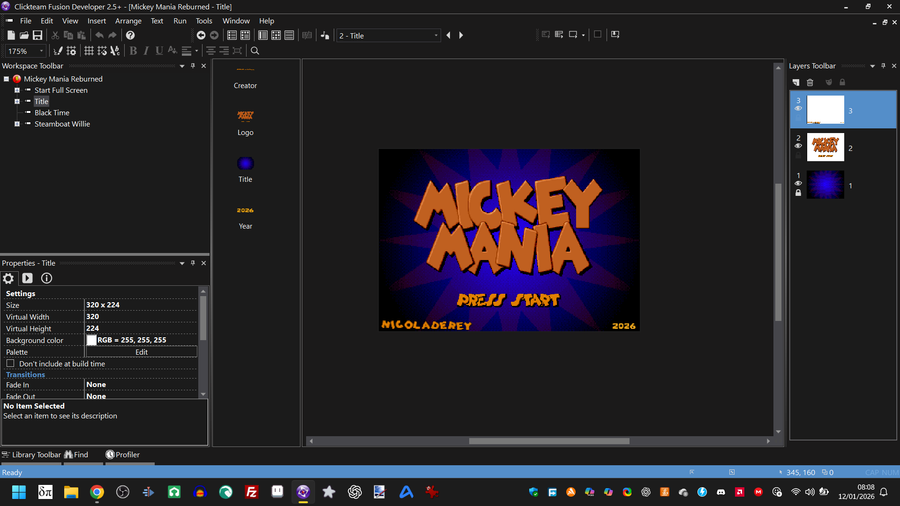Select the Logo object in object list
The image size is (900, 506).
click(x=245, y=123)
